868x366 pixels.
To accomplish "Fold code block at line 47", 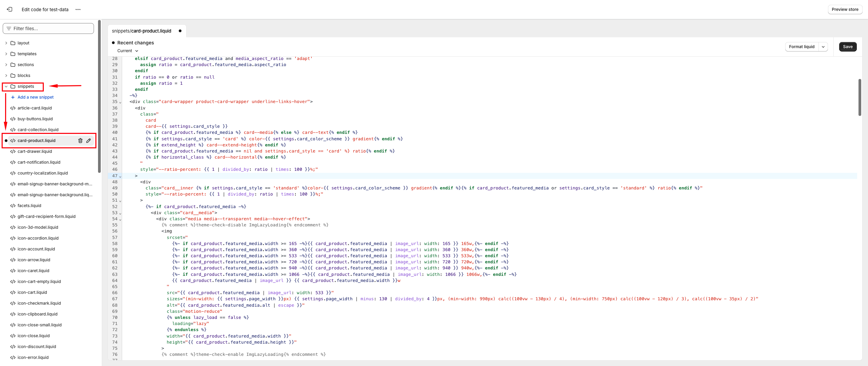I will (120, 177).
